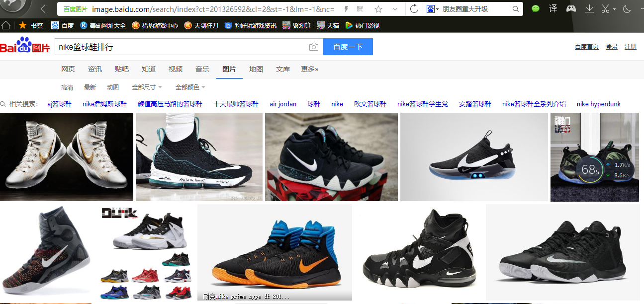Open the address bar history dropdown arrow
This screenshot has height=304, width=644.
tap(395, 9)
